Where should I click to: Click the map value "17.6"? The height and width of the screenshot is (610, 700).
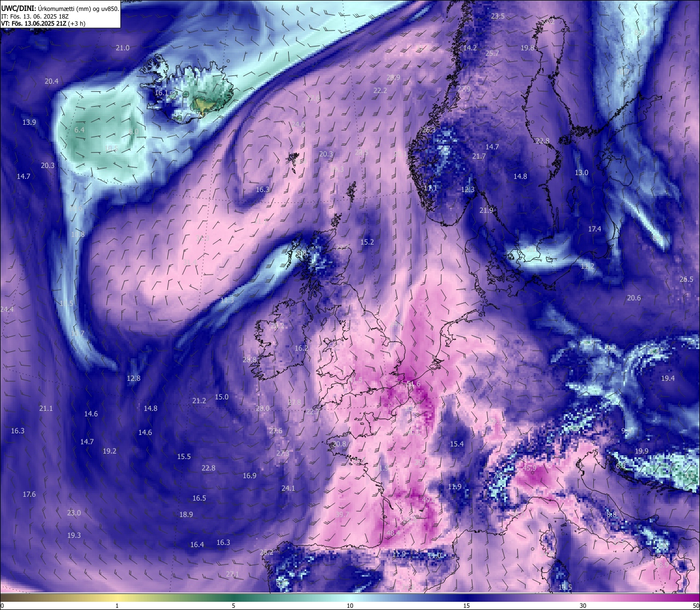29,495
